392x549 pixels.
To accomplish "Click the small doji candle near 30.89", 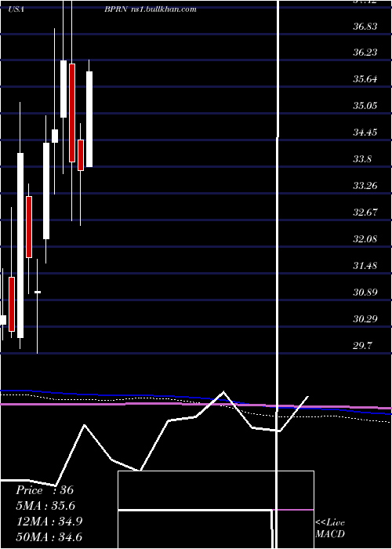I will [38, 292].
